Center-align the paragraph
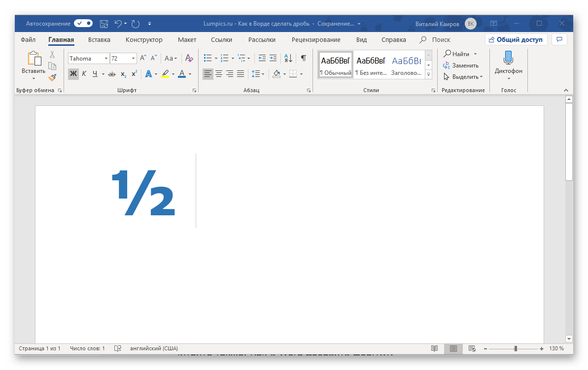Image resolution: width=588 pixels, height=370 pixels. click(x=219, y=74)
